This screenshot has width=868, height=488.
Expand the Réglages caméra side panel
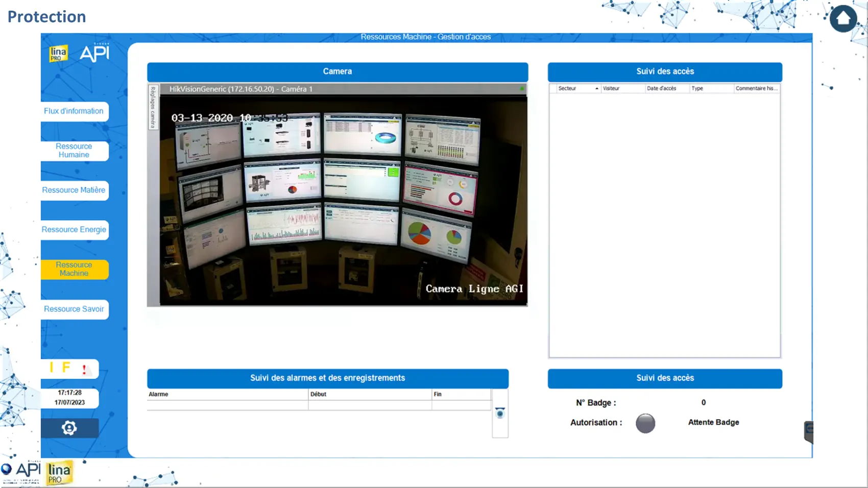point(153,107)
